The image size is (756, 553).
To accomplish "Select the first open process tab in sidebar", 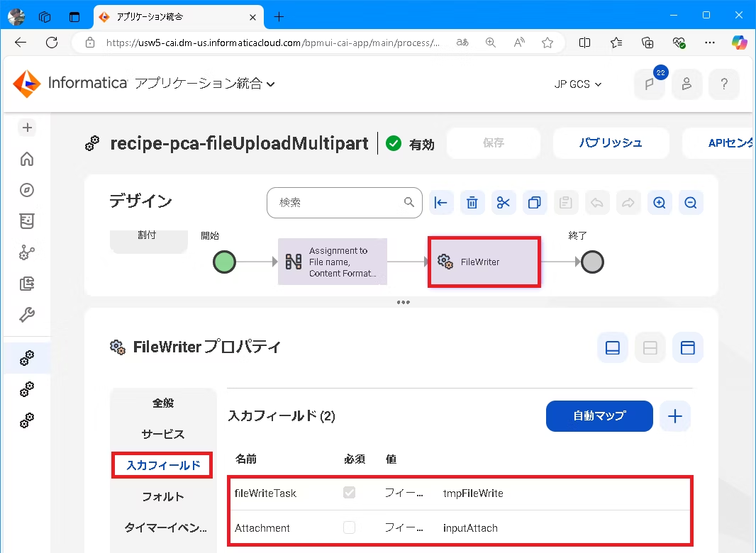I will [27, 358].
